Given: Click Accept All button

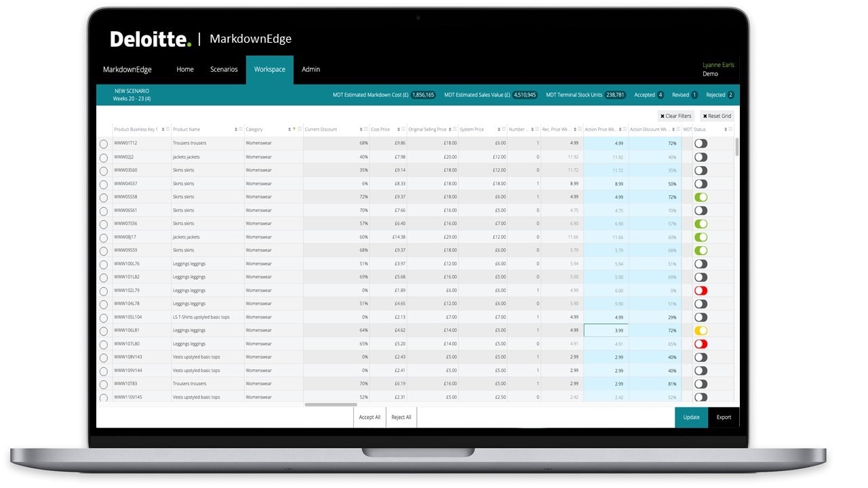Looking at the screenshot, I should pos(370,417).
